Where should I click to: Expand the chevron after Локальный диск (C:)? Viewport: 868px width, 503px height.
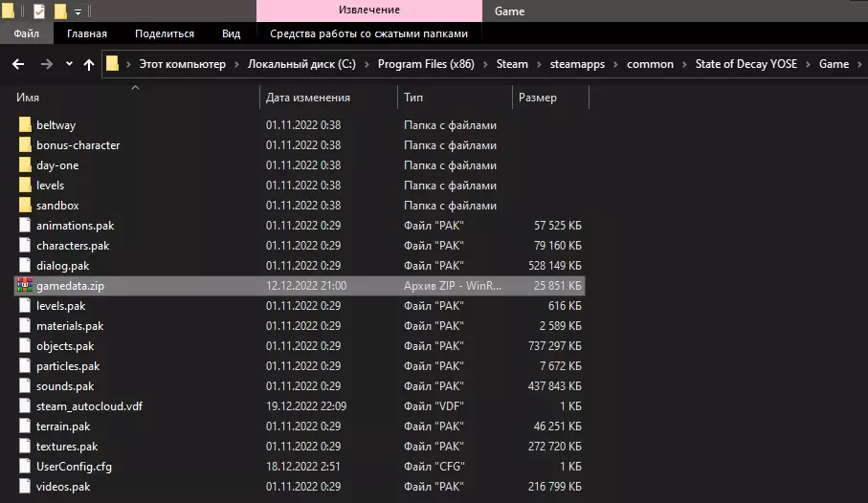[367, 64]
